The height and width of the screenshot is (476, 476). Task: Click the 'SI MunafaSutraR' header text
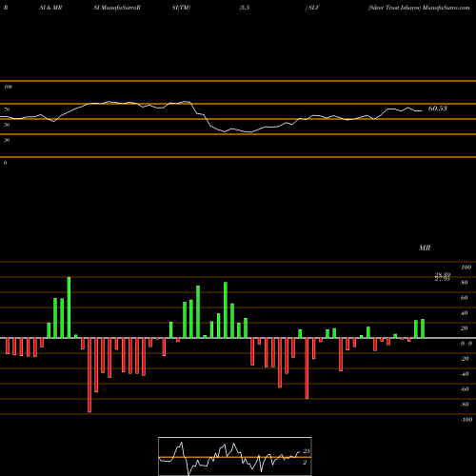click(117, 8)
